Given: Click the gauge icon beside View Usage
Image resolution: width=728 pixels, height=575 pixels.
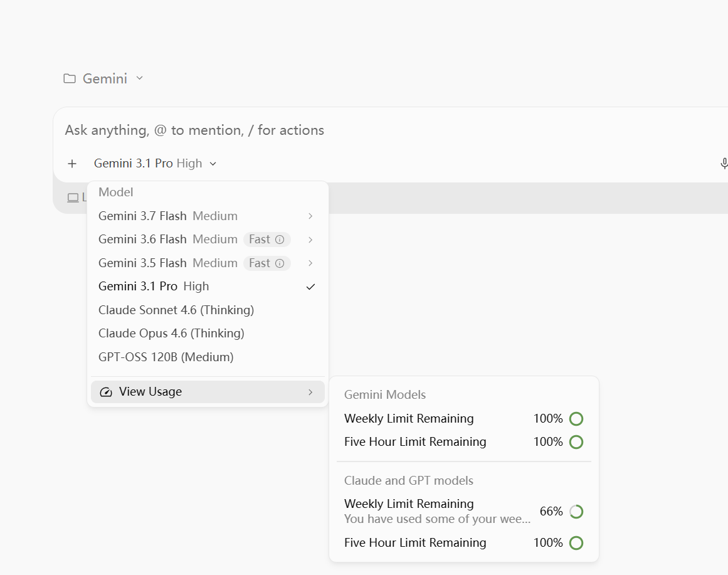Looking at the screenshot, I should click(x=106, y=392).
